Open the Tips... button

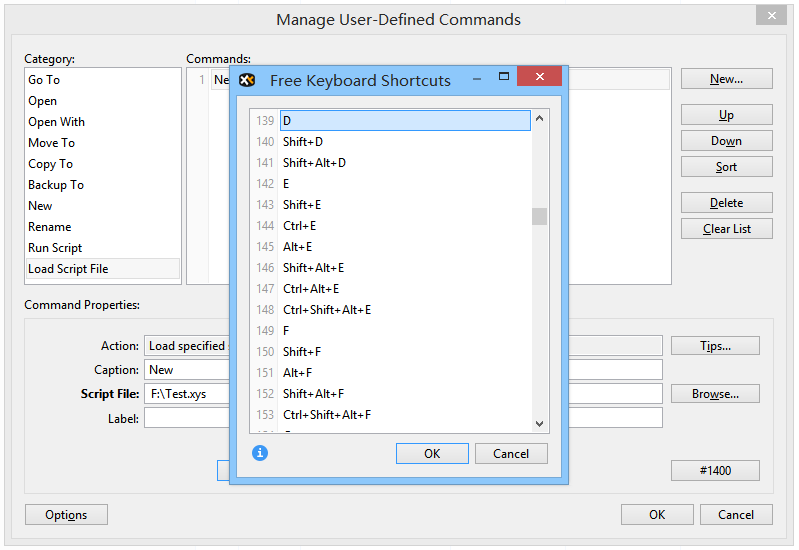point(715,346)
